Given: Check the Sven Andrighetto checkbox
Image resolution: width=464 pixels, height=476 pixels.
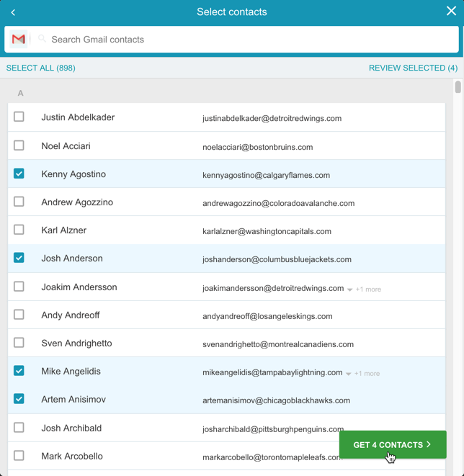Looking at the screenshot, I should pos(19,343).
